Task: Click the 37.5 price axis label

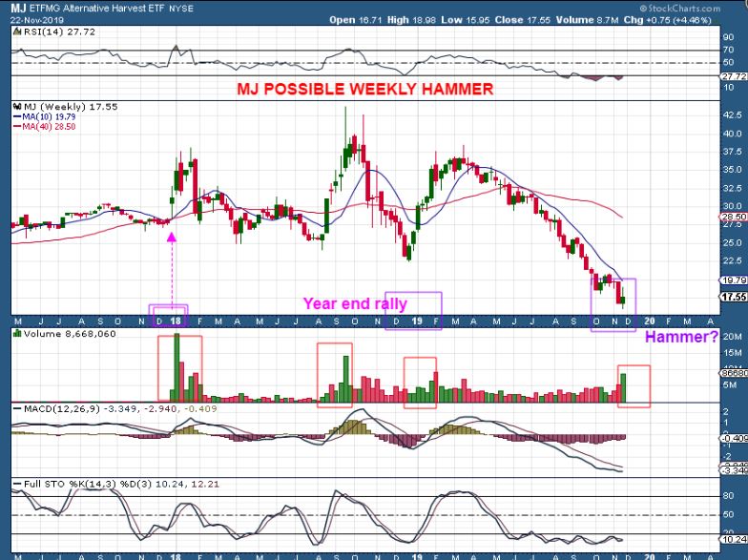Action: [x=733, y=153]
